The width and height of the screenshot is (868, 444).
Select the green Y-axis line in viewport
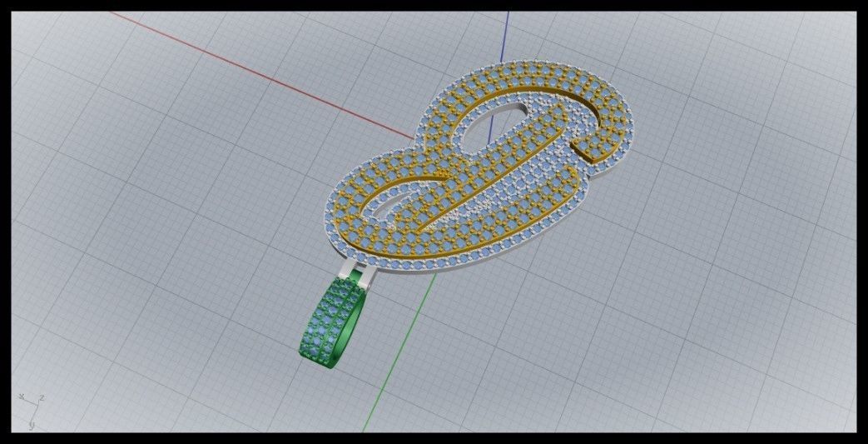tap(399, 352)
